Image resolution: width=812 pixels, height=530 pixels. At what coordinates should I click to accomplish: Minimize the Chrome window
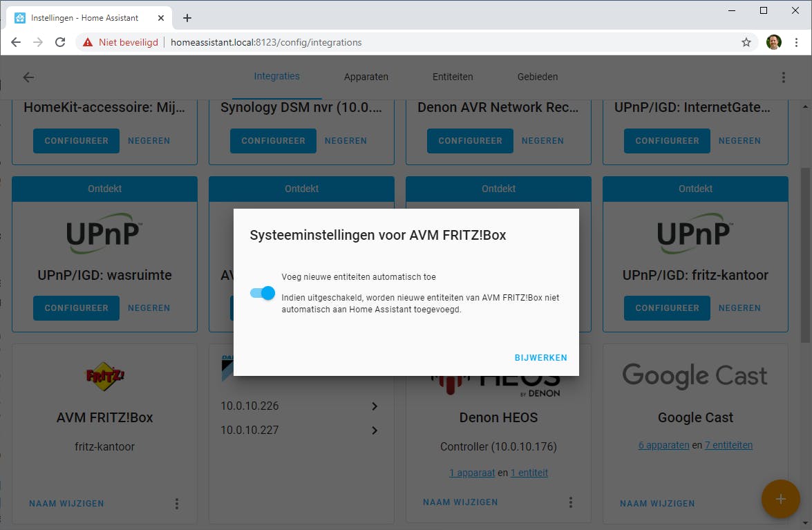pos(732,10)
